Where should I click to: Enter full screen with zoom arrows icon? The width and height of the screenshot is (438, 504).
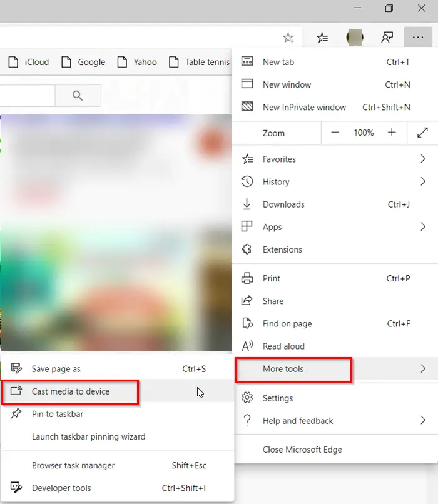click(422, 133)
